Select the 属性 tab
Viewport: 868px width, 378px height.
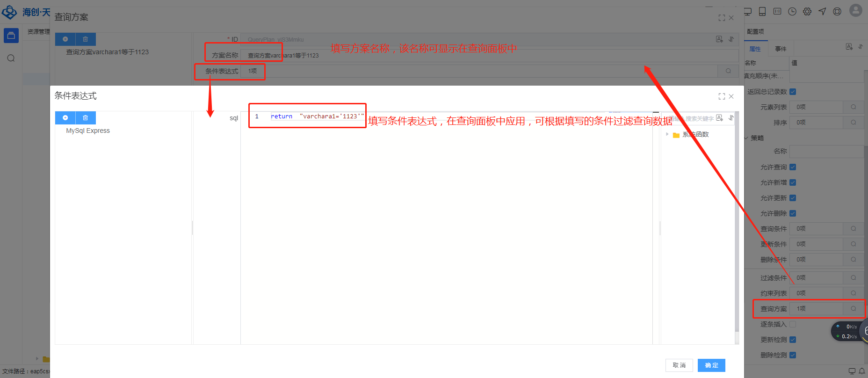[755, 49]
